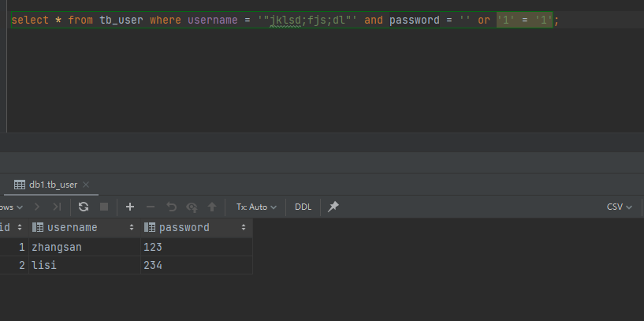The image size is (644, 321).
Task: Select the id cell with value 2
Action: 14,265
